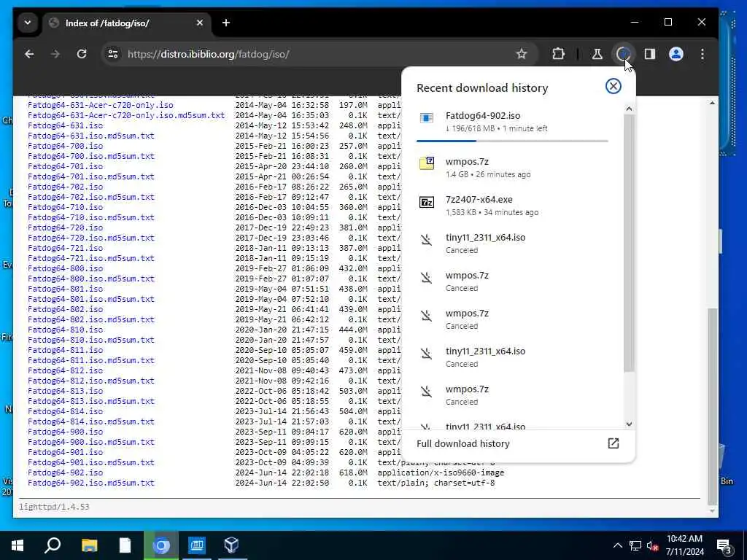Open Fatdog64-710.iso link
Image resolution: width=747 pixels, height=560 pixels.
(x=65, y=207)
